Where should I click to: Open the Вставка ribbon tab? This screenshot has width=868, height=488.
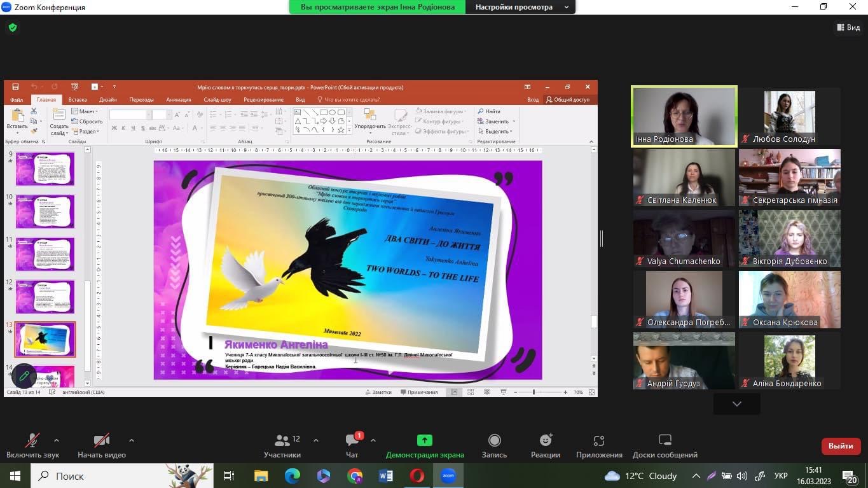click(x=78, y=100)
